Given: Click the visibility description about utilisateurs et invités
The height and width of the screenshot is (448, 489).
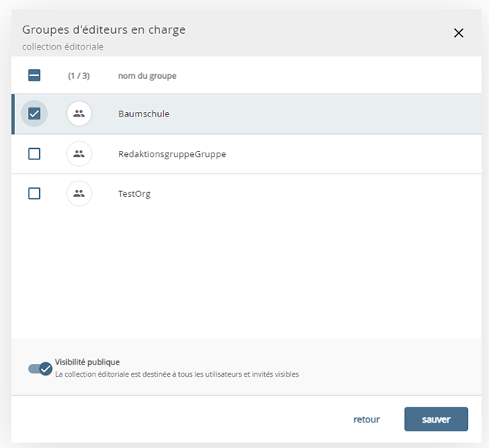Looking at the screenshot, I should tap(177, 374).
